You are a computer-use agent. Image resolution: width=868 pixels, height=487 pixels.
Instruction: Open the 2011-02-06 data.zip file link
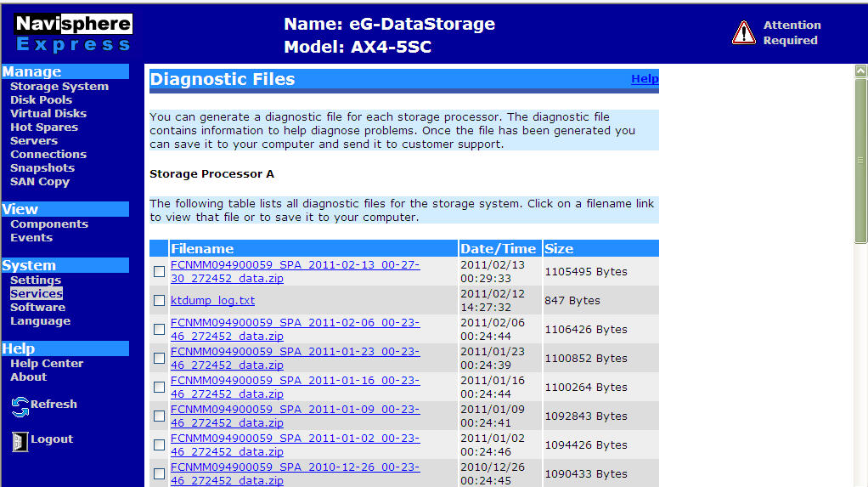click(x=295, y=329)
